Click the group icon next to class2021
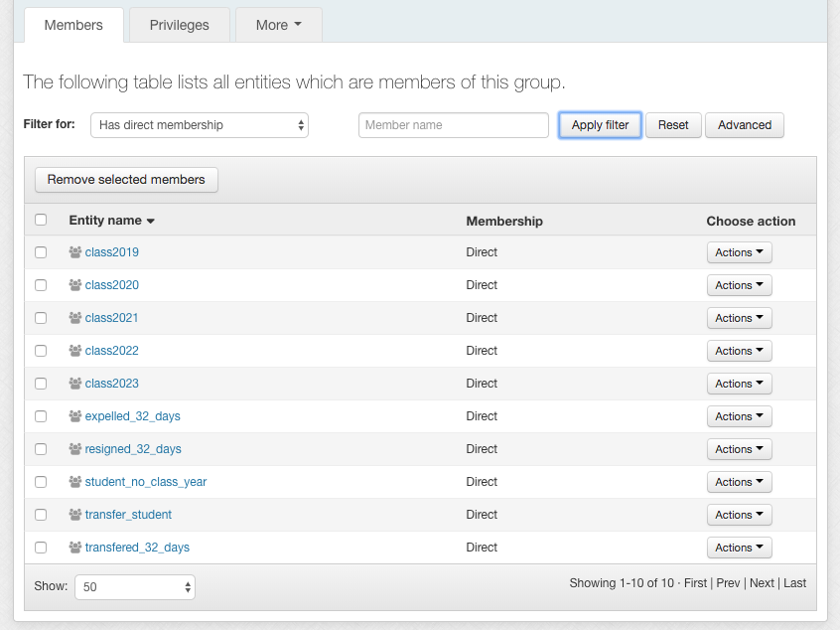Viewport: 840px width, 630px height. pos(75,318)
